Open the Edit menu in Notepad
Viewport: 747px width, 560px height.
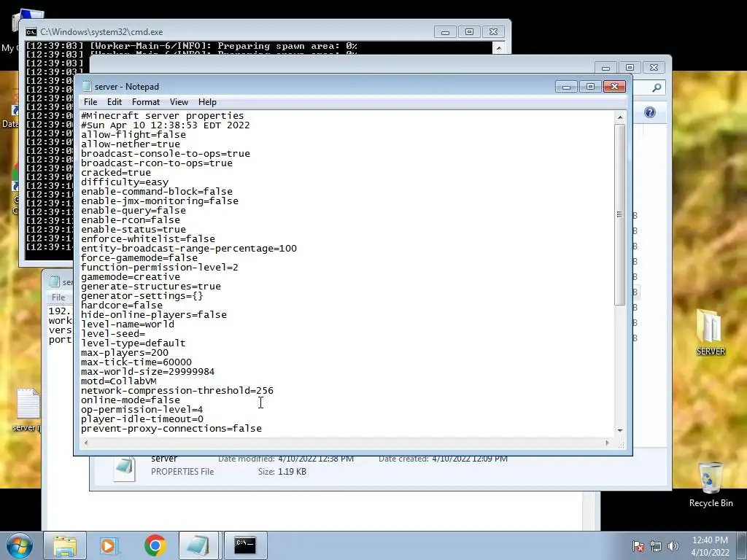pos(115,102)
